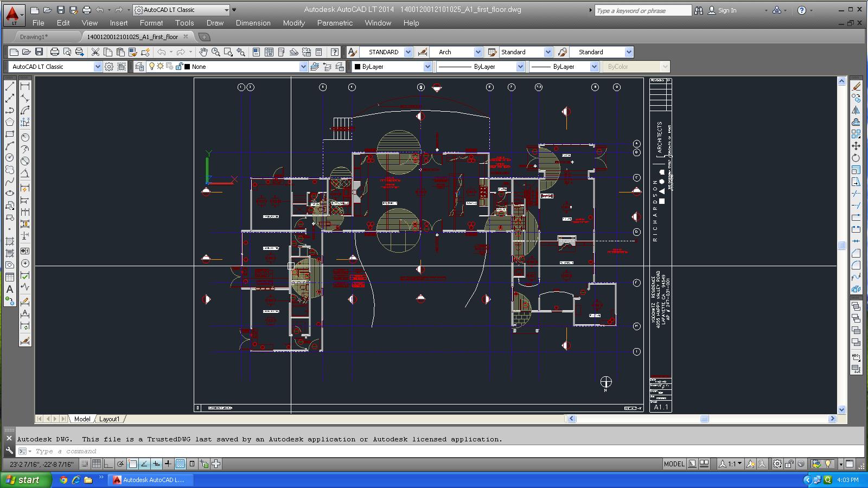Image resolution: width=868 pixels, height=488 pixels.
Task: Open the Layer Properties Manager icon
Action: [x=139, y=67]
